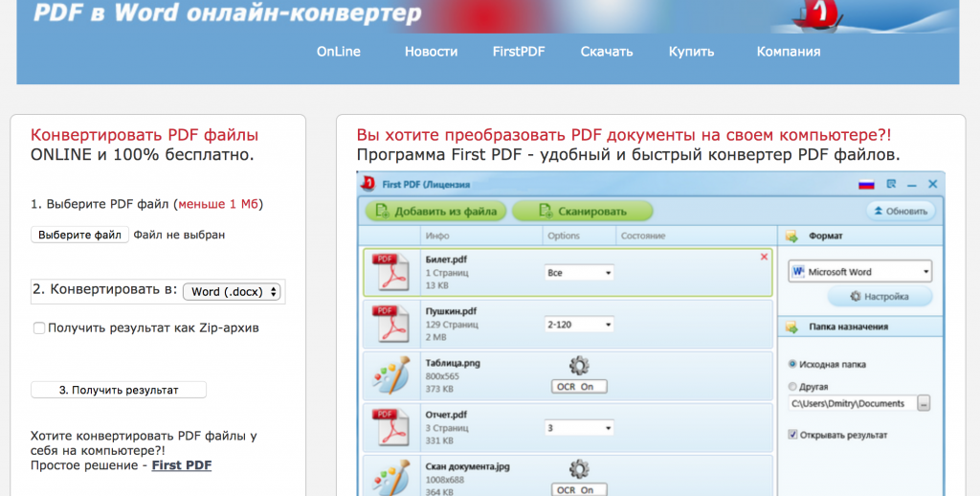Image resolution: width=980 pixels, height=496 pixels.
Task: Click the Формат section icon
Action: [x=791, y=237]
